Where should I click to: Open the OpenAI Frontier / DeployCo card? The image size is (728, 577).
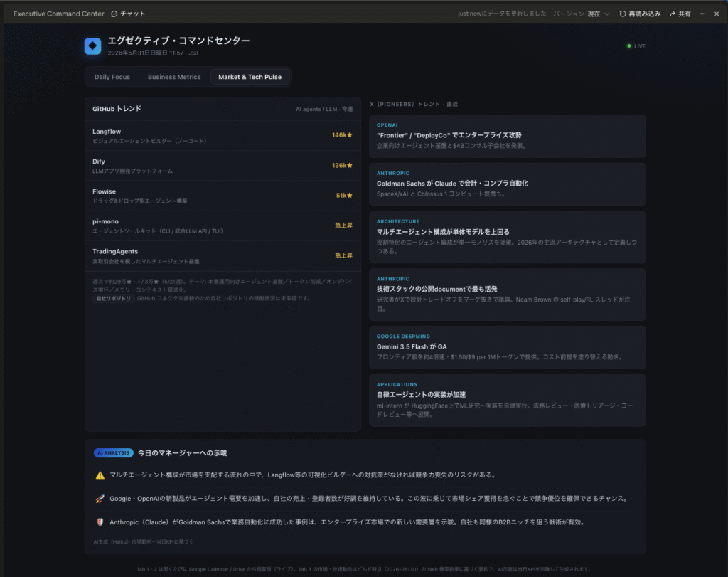[508, 136]
